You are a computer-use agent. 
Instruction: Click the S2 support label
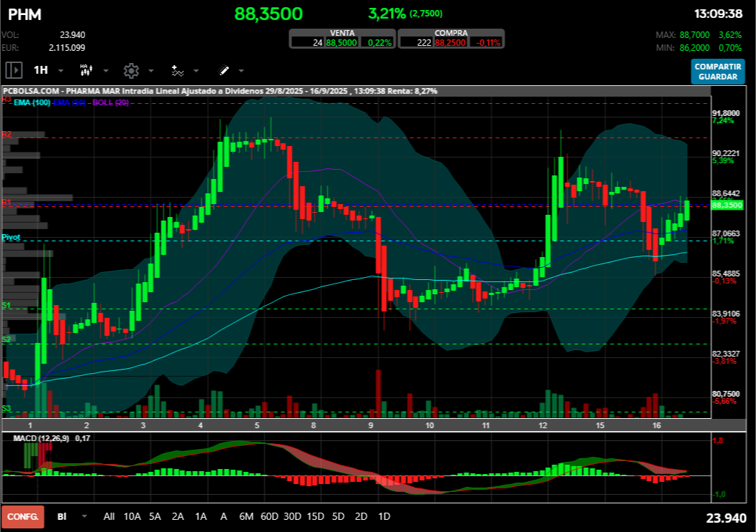(x=6, y=339)
